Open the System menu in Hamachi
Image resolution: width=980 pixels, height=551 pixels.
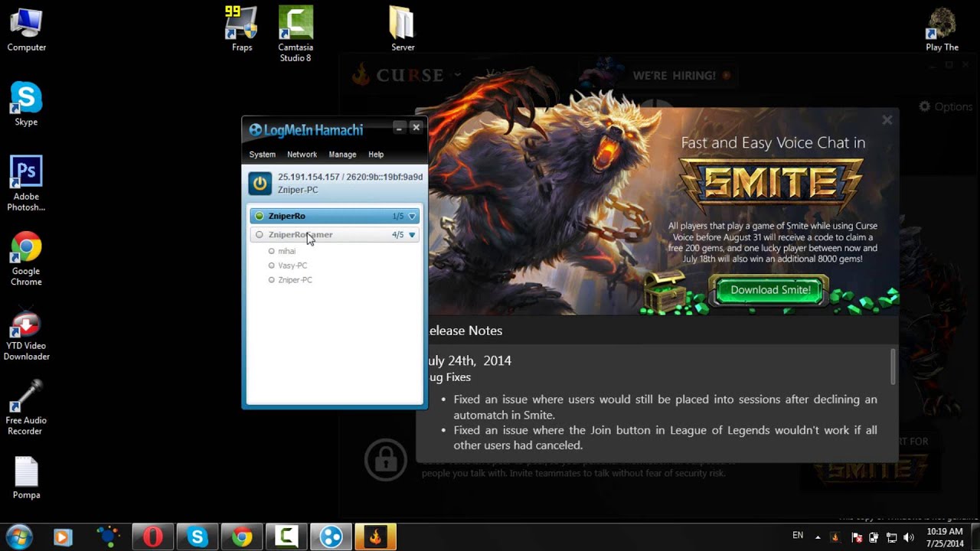click(x=262, y=155)
